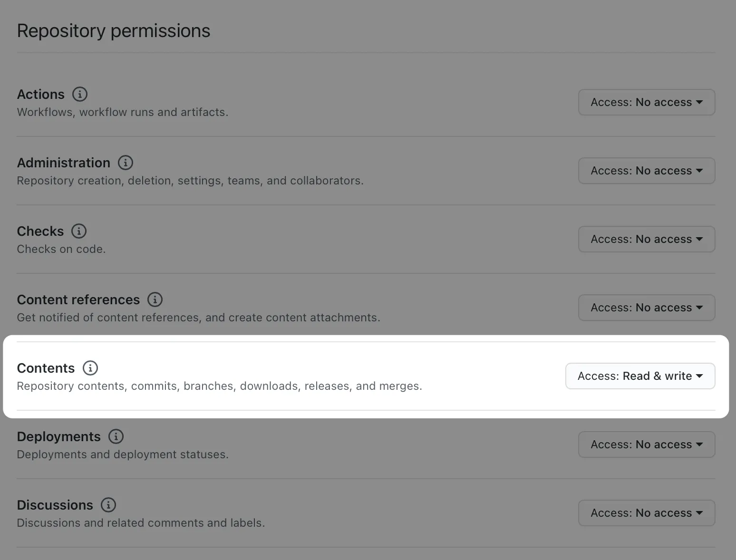Viewport: 736px width, 560px height.
Task: Click 'Get notified of content references' description
Action: (199, 318)
